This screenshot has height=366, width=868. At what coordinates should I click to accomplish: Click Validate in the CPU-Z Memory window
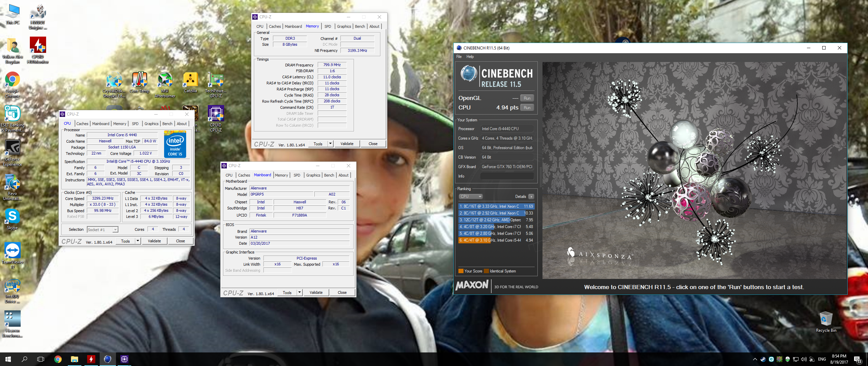click(x=347, y=144)
